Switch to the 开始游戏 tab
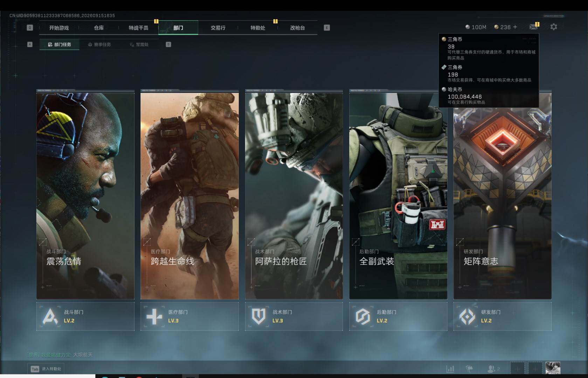Image resolution: width=588 pixels, height=378 pixels. (x=59, y=28)
